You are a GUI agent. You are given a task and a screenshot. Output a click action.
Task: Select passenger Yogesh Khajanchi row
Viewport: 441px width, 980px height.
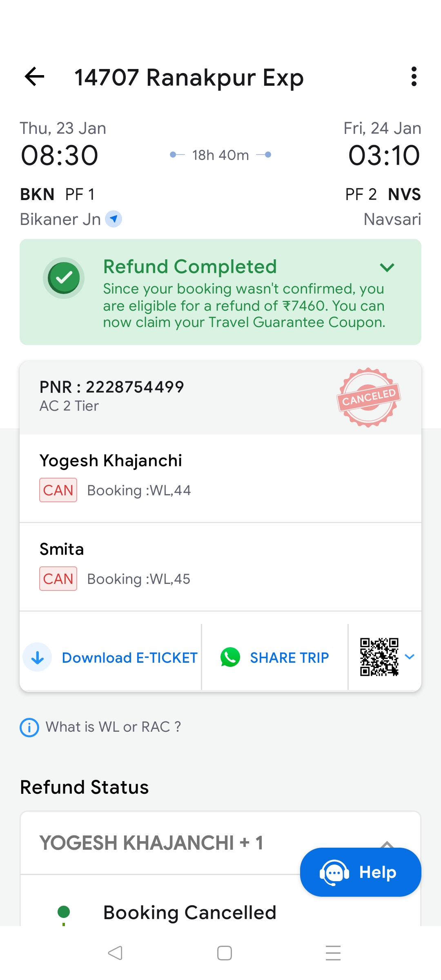tap(220, 478)
